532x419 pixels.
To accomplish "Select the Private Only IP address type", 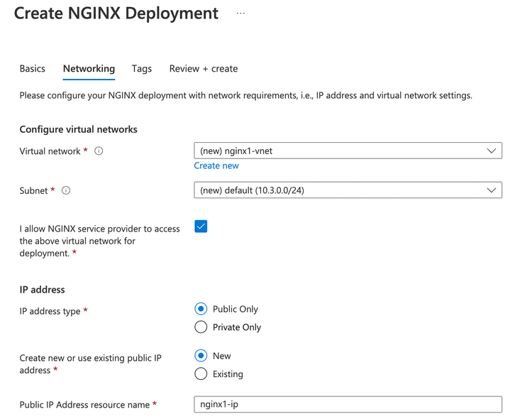I will click(201, 327).
